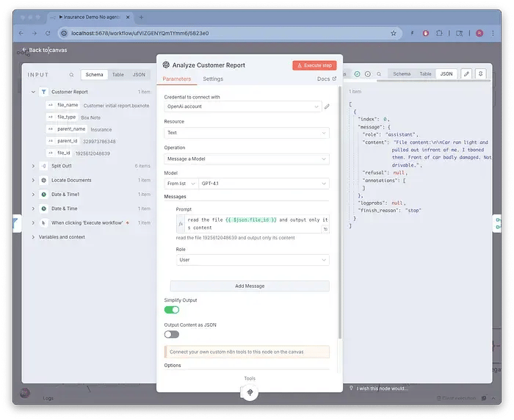Open the Credential OpenAi account dropdown
Viewport: 514px width, 420px height.
(x=242, y=106)
